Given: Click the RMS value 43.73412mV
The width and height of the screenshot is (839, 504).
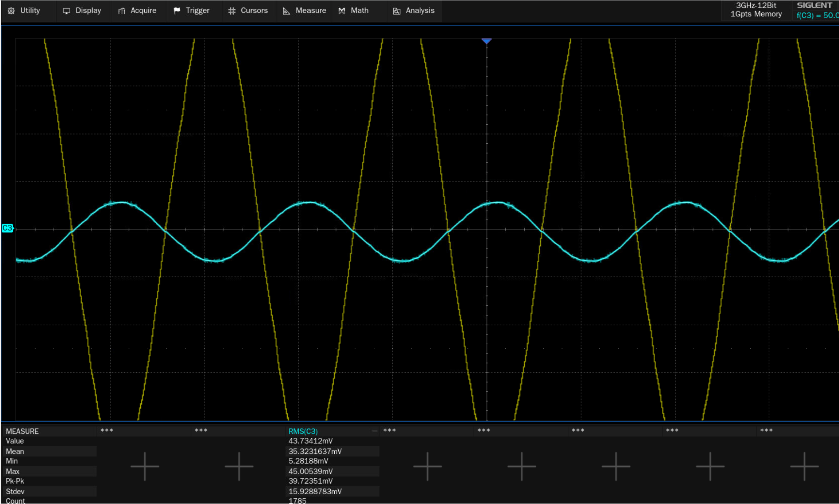Looking at the screenshot, I should coord(311,441).
